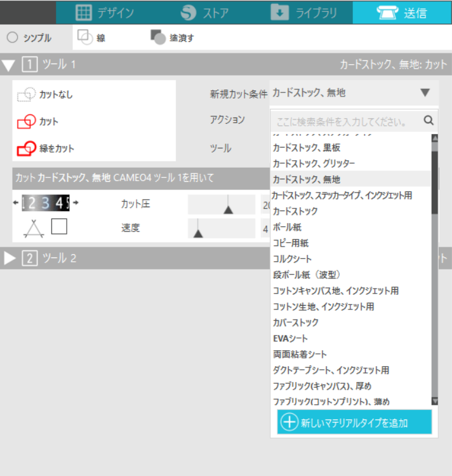Open the ライブラリ tab
Screen dimensions: 452x476
point(303,13)
